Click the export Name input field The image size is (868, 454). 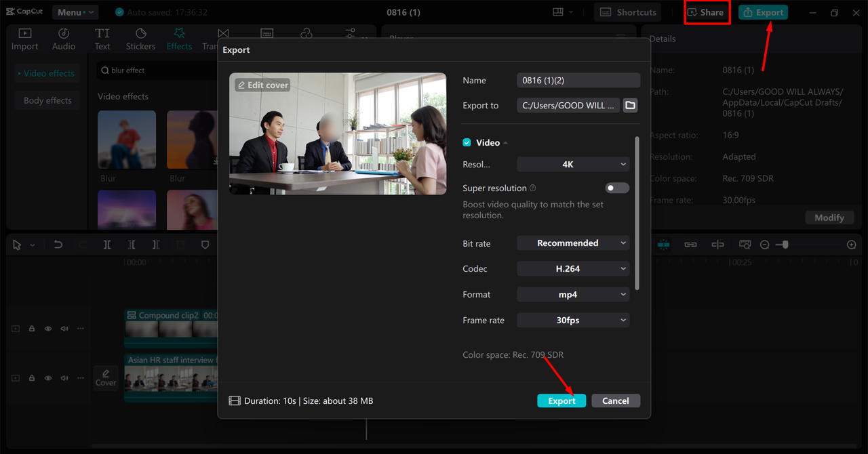point(578,80)
